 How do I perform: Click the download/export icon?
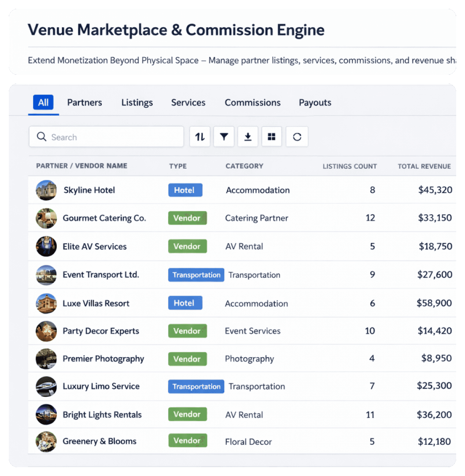(247, 136)
